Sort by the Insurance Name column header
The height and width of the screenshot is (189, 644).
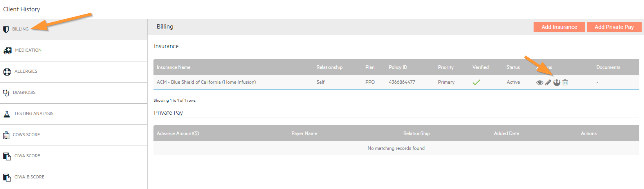pos(173,67)
